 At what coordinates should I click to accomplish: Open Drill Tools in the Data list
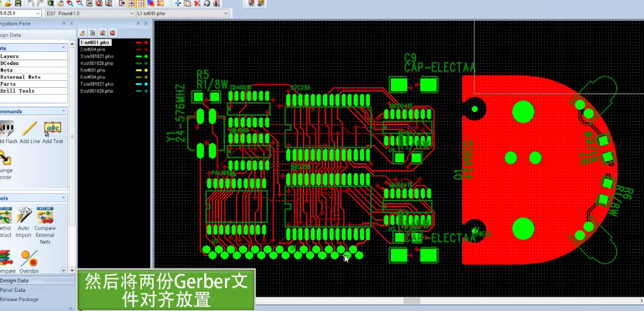point(33,91)
